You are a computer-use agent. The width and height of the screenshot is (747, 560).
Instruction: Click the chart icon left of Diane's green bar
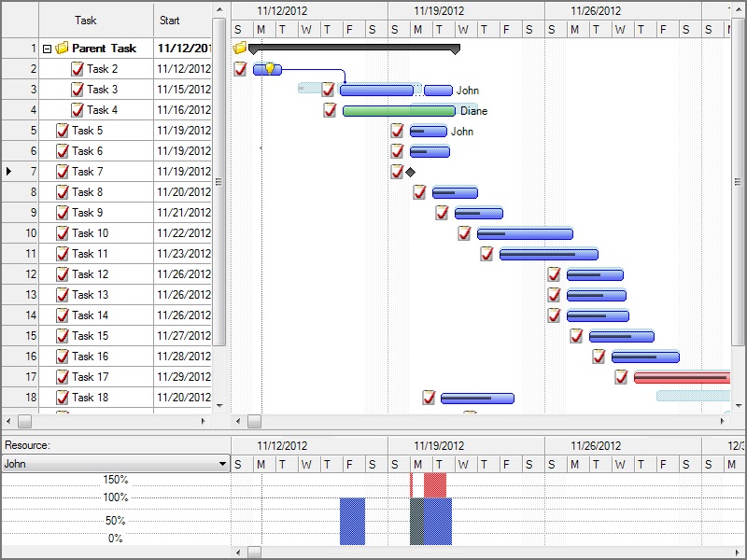click(330, 110)
